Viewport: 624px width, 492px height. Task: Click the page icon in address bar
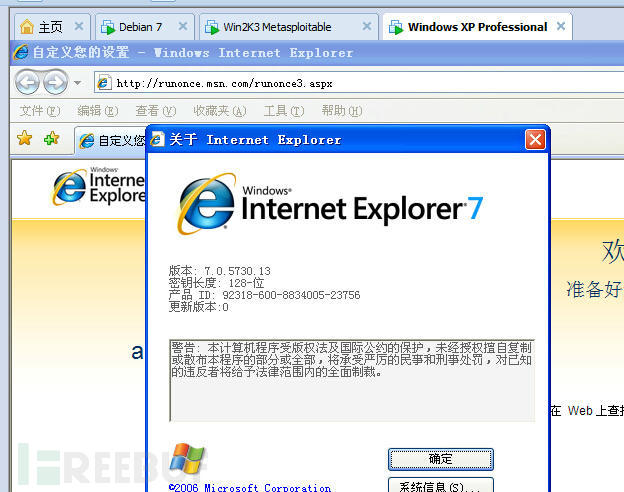pos(104,83)
